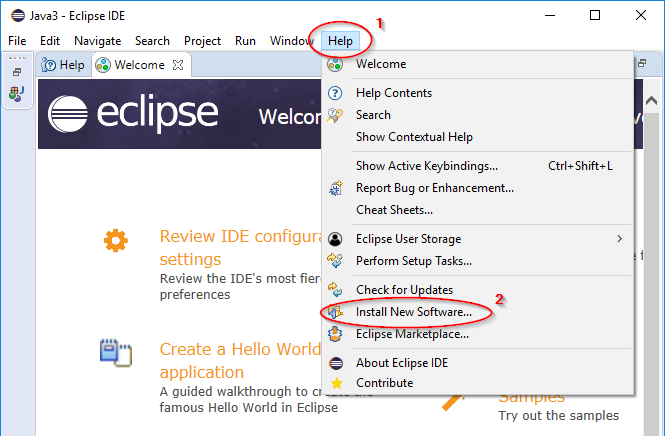Screen dimensions: 665x436
Task: Select Show Active Keybindings menu entry
Action: (x=426, y=166)
